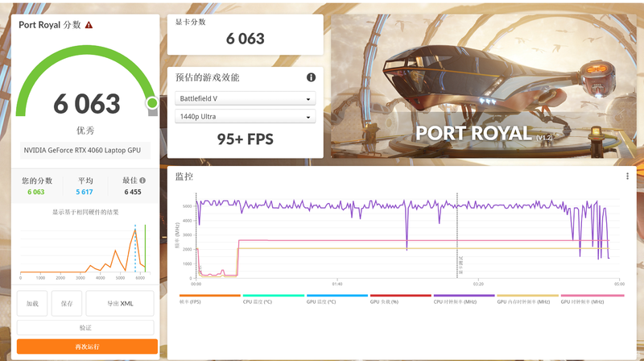Toggle the CPU temperature legend series
The image size is (644, 361).
coord(274,299)
